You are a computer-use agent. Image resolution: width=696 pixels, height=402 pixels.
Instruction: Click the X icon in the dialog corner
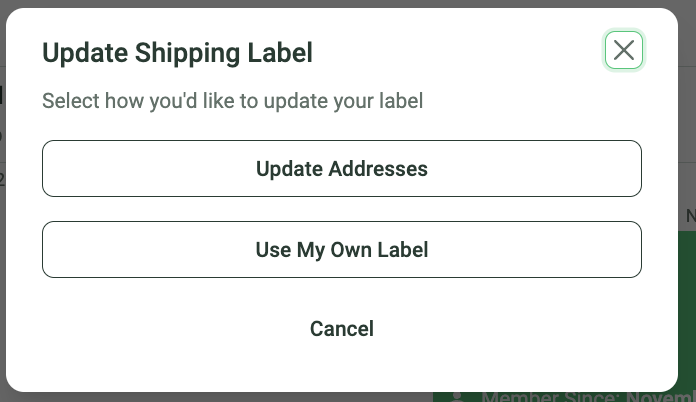coord(624,50)
